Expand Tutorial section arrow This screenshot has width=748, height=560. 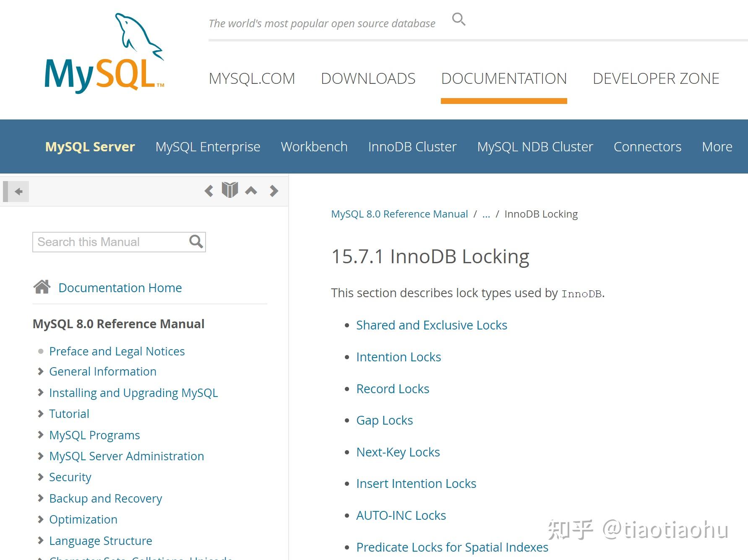coord(41,414)
